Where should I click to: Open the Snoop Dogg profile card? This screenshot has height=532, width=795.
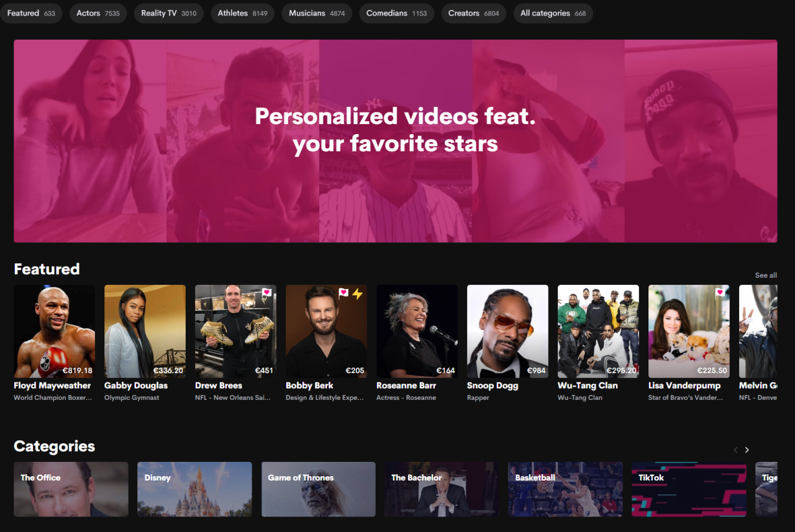point(507,331)
